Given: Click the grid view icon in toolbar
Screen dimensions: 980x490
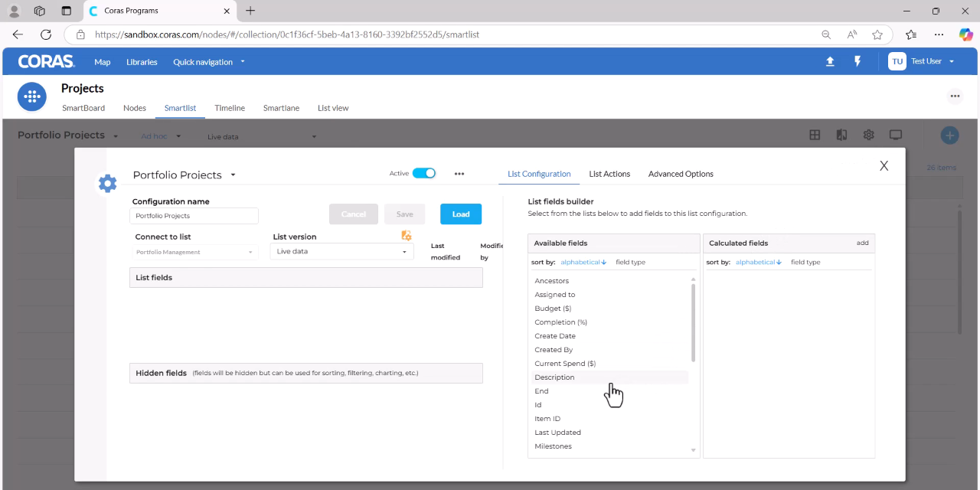Looking at the screenshot, I should tap(815, 135).
